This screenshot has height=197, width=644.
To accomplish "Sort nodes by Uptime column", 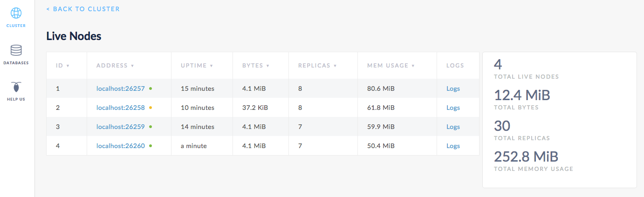I will click(197, 66).
